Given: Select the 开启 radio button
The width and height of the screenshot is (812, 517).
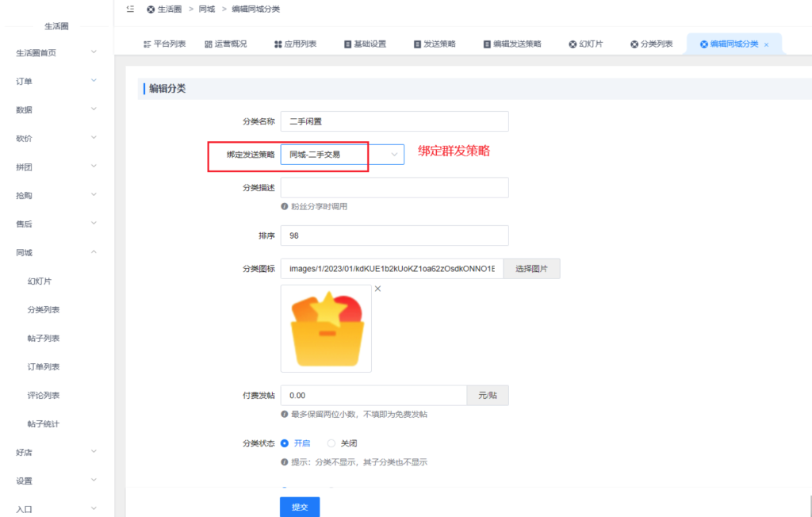Looking at the screenshot, I should (285, 443).
